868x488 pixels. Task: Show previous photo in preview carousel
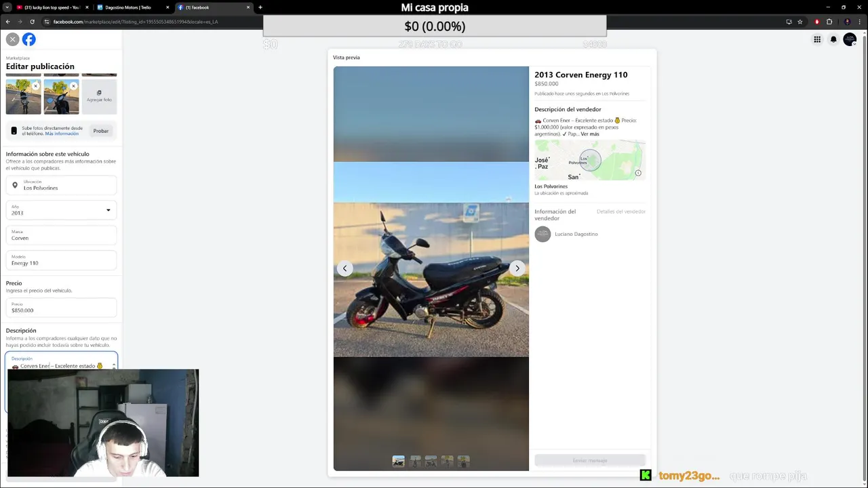click(344, 268)
